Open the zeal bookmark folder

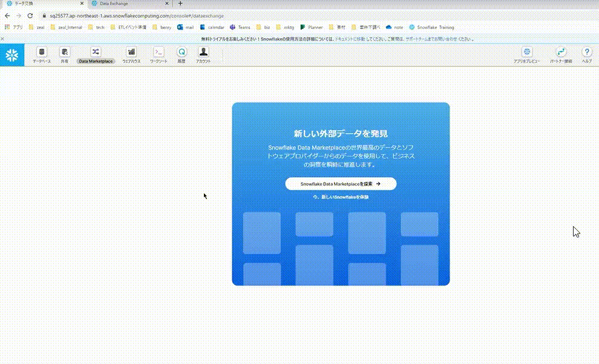(37, 27)
